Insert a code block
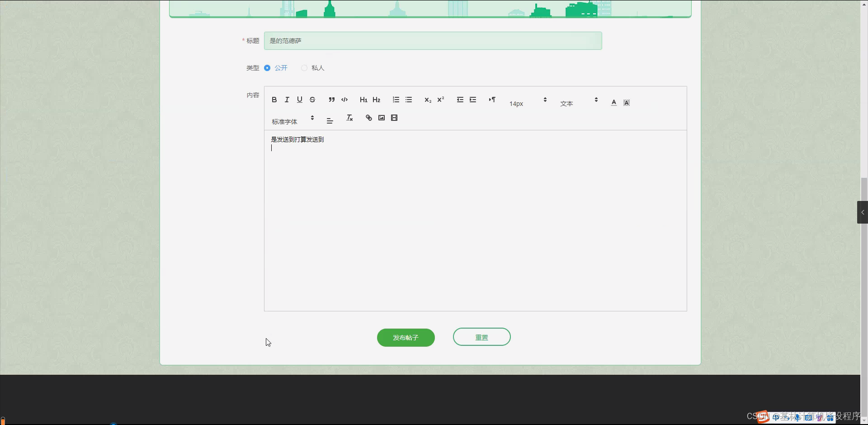Image resolution: width=868 pixels, height=425 pixels. click(344, 100)
